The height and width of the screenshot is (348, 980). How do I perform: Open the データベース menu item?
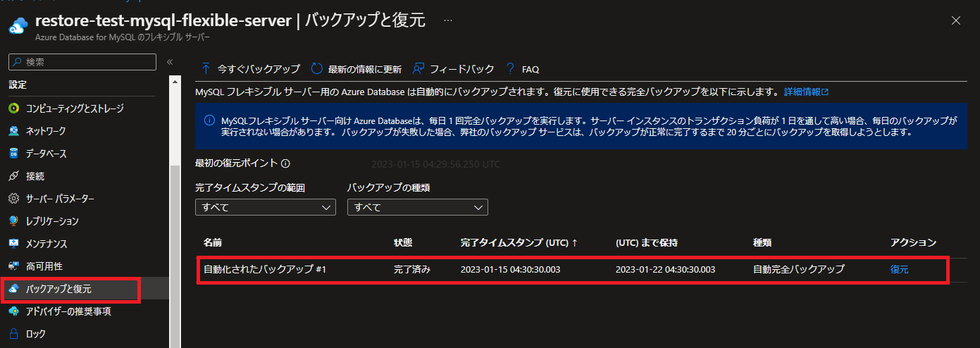(x=46, y=154)
